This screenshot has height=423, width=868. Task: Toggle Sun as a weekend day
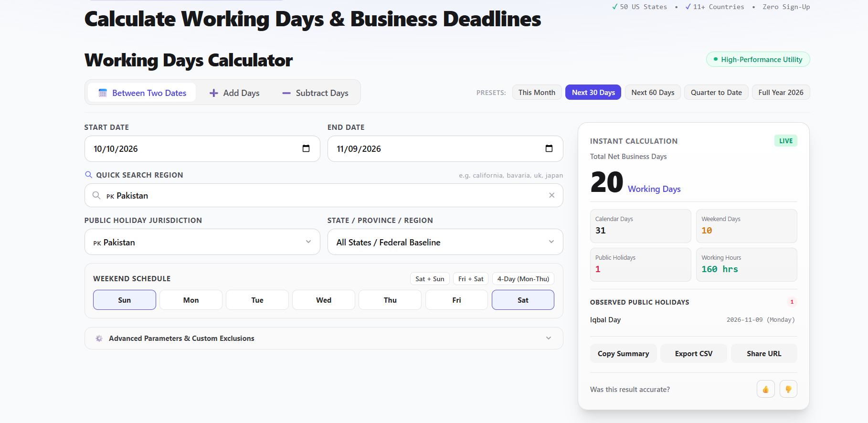click(125, 300)
